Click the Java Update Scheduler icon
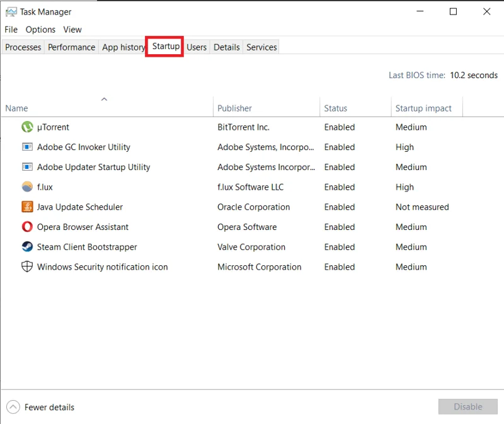The image size is (504, 424). [x=27, y=207]
